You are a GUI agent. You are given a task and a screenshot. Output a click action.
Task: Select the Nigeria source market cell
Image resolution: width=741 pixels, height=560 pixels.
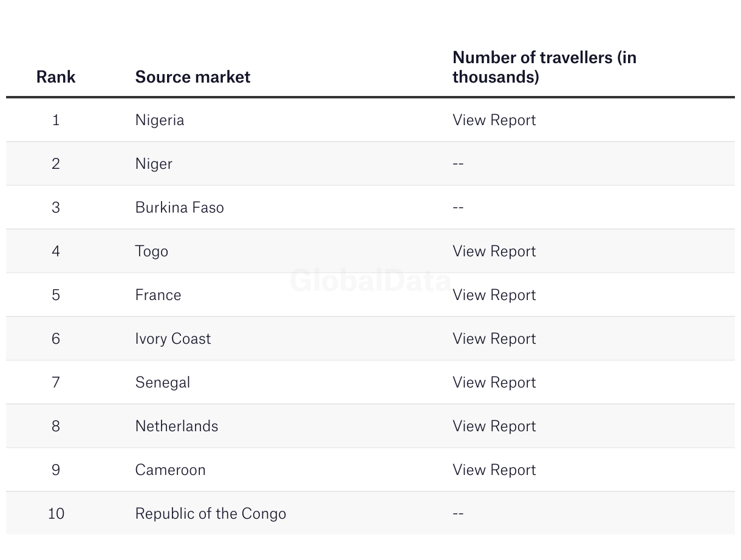[160, 120]
